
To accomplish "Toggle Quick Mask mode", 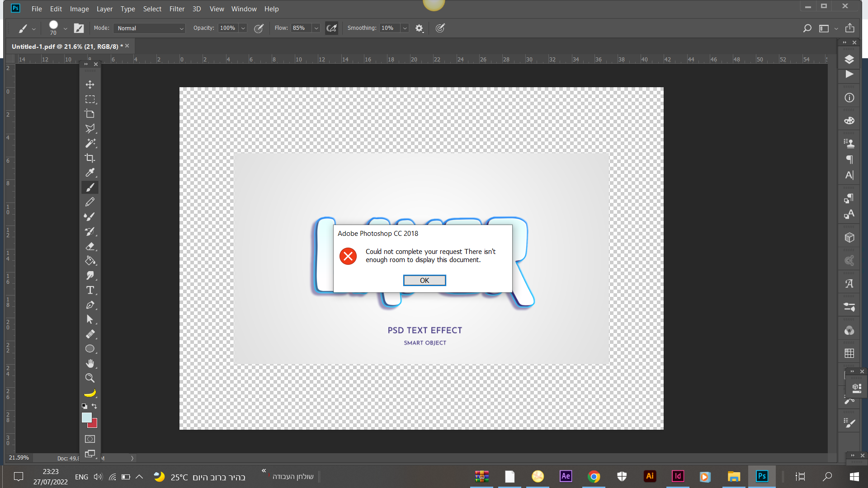I will (90, 439).
